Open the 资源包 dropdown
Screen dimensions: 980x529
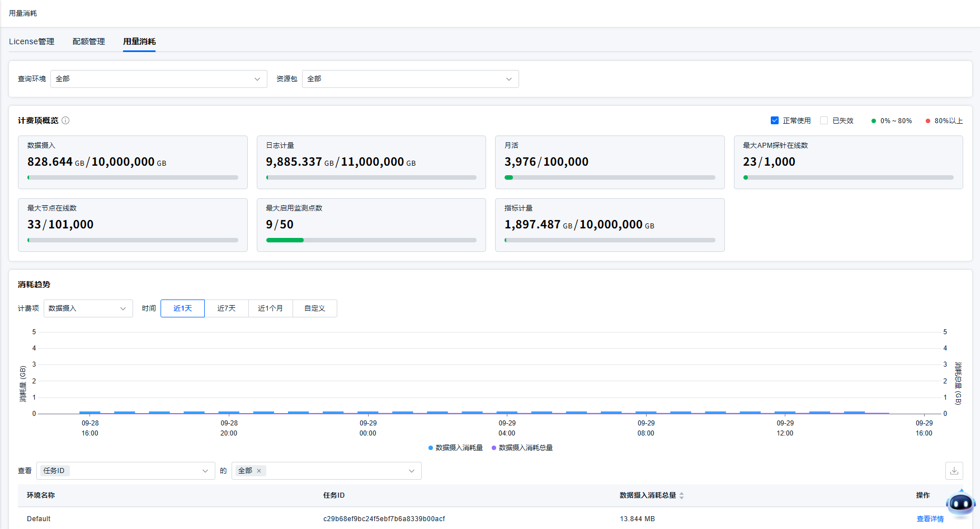(410, 79)
